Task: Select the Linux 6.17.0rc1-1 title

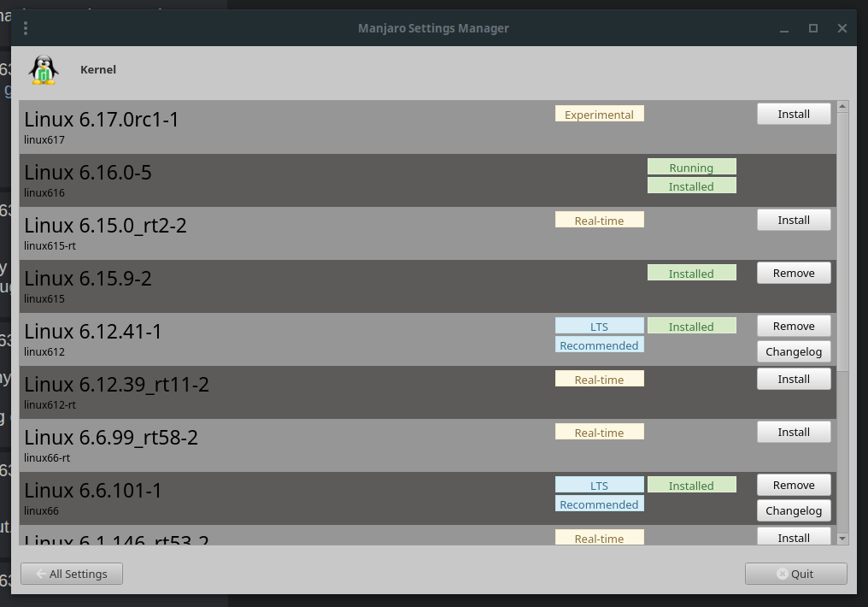Action: (x=102, y=120)
